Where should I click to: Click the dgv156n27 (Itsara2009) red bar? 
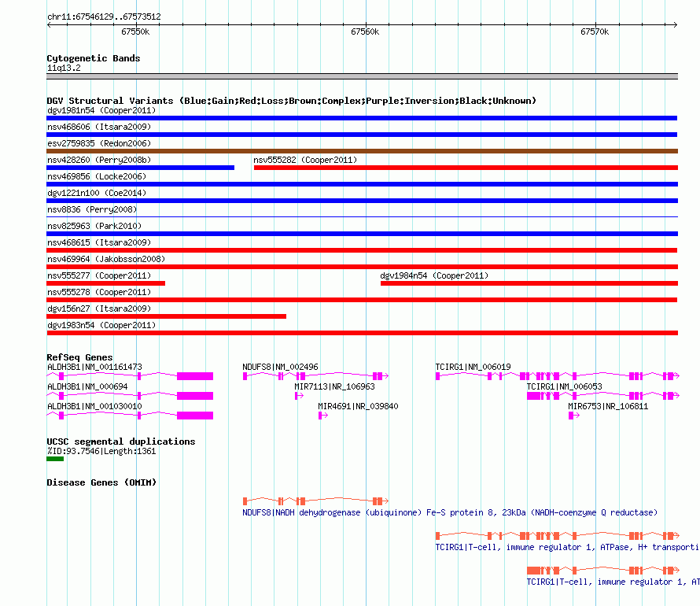pyautogui.click(x=166, y=316)
